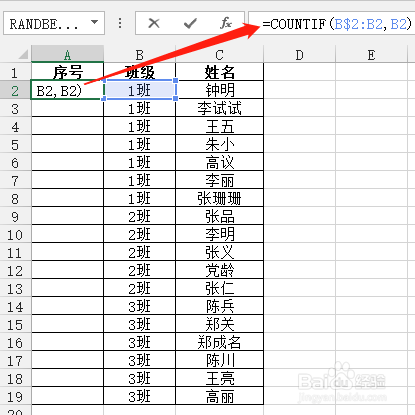Viewport: 415px width, 415px height.
Task: Click the cell containing 钟明
Action: point(219,90)
